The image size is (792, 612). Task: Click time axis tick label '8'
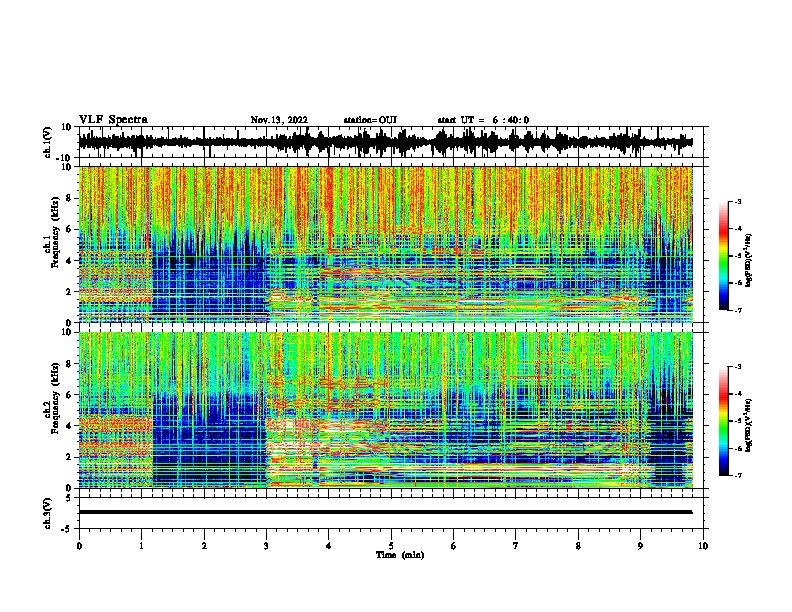(x=578, y=546)
